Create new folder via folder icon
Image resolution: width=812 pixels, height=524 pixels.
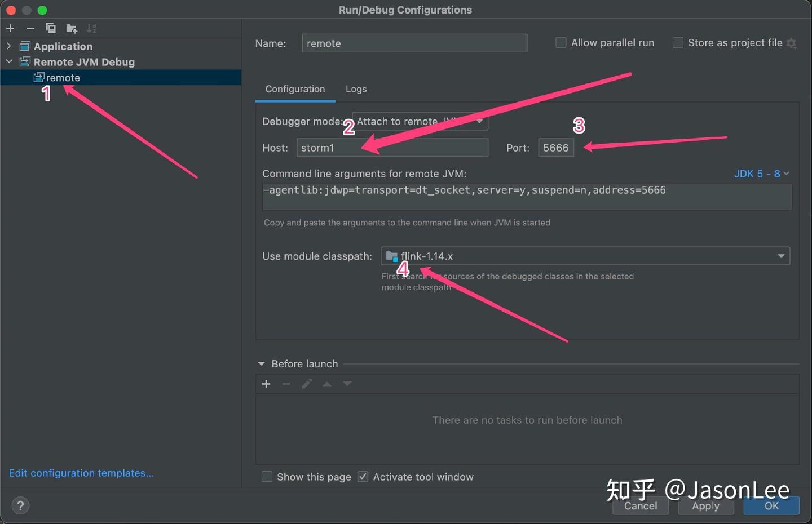pos(72,28)
